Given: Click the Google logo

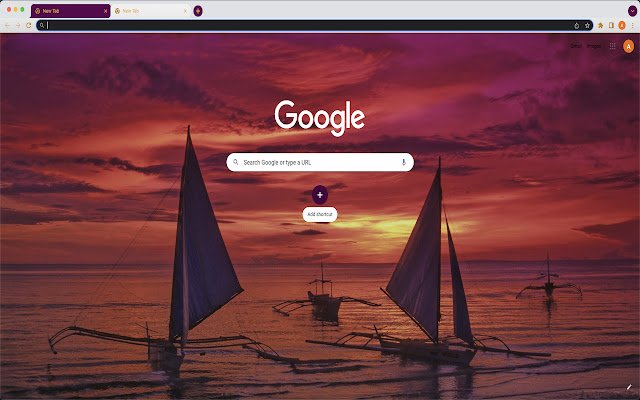Looking at the screenshot, I should 320,118.
